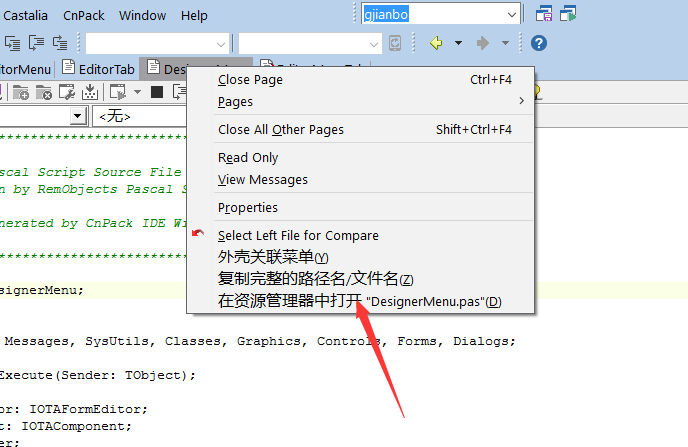
Task: Click the red arrow Select Left File icon
Action: (x=198, y=235)
